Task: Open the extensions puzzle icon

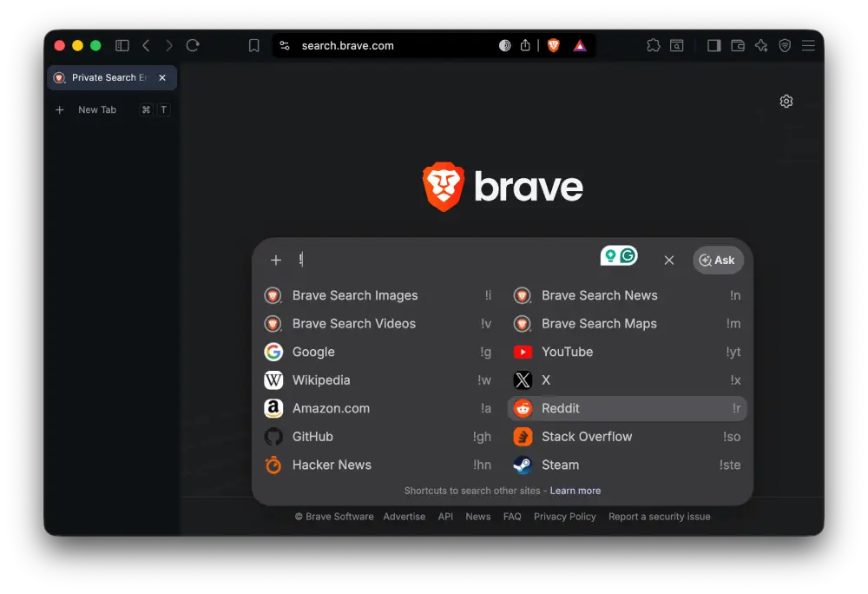Action: tap(654, 45)
